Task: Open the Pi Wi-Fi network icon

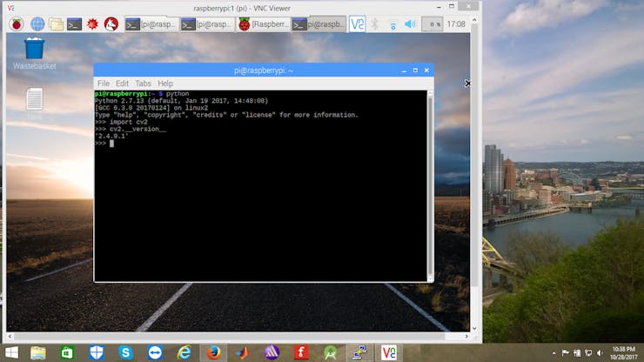Action: click(x=392, y=24)
